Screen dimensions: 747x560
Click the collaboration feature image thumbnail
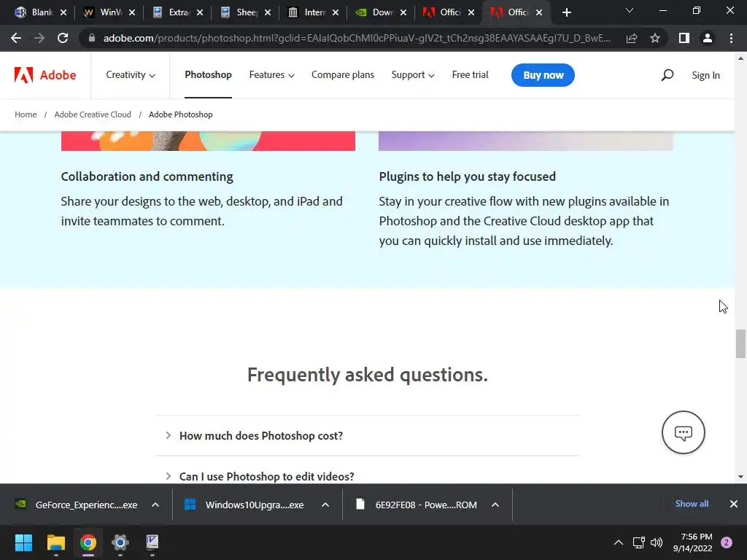click(208, 141)
